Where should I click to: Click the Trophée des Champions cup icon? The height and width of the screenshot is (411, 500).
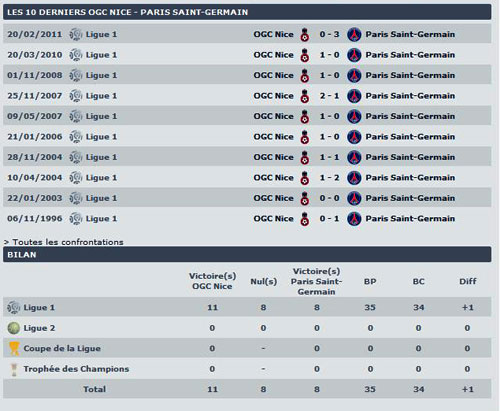(x=14, y=369)
